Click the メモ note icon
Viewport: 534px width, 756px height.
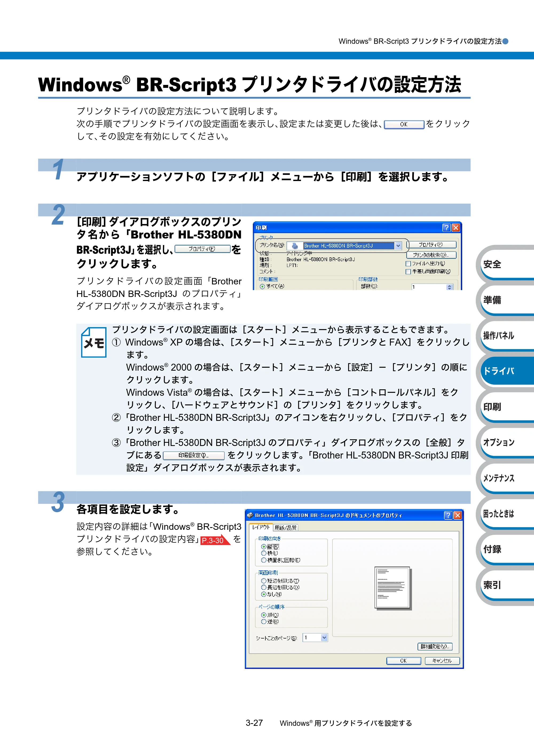point(94,342)
